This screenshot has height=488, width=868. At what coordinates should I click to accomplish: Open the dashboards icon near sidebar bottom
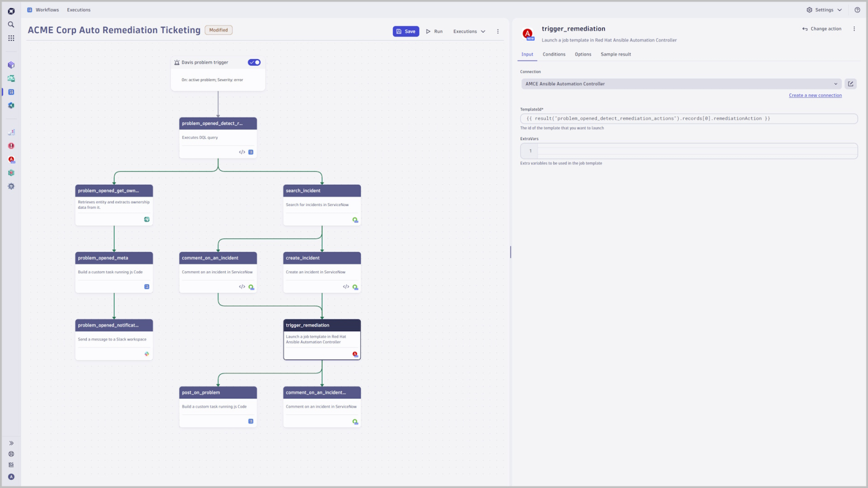[x=11, y=464]
